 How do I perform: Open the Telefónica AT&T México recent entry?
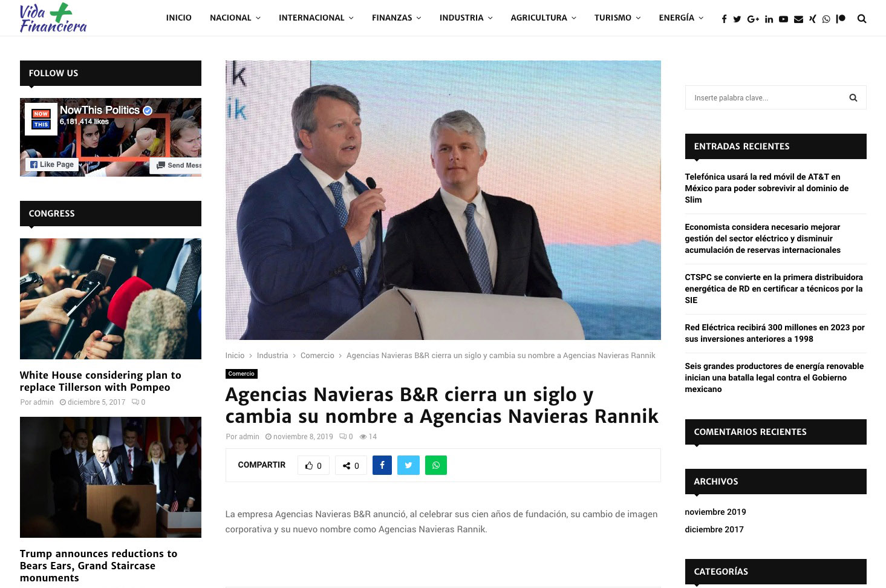coord(766,188)
